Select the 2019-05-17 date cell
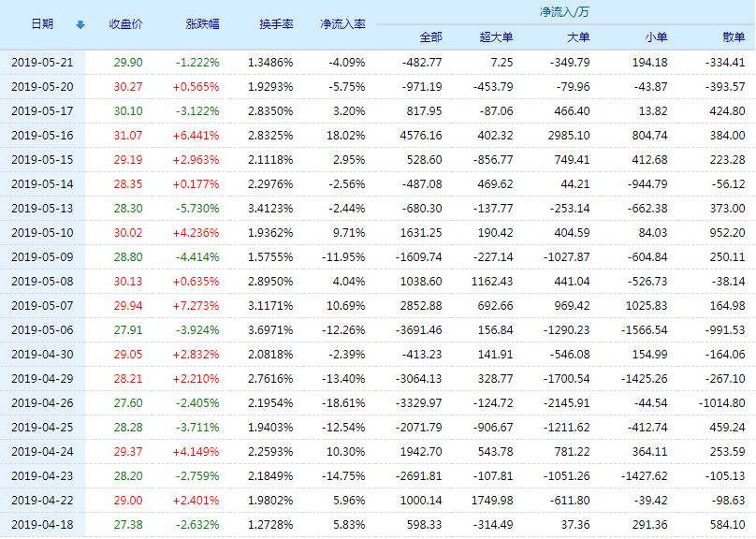 (x=42, y=110)
